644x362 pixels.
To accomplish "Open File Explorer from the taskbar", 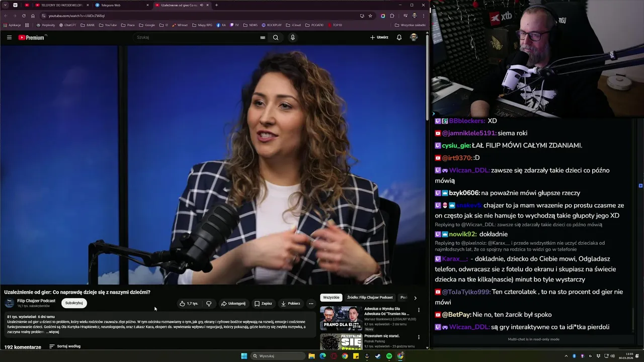I will click(311, 356).
